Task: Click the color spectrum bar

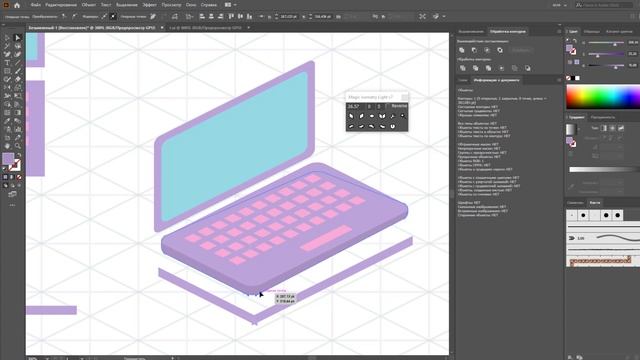Action: pos(603,97)
